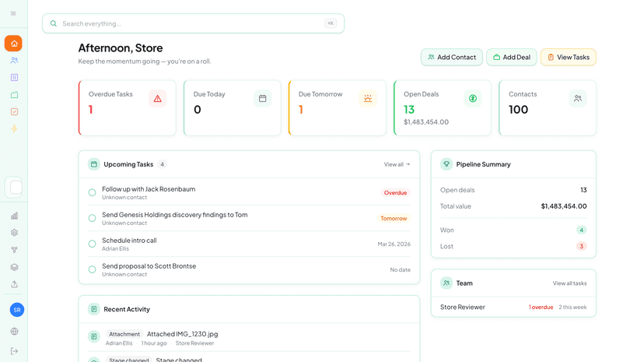Image resolution: width=644 pixels, height=362 pixels.
Task: Open the bar chart reports icon
Action: 14,216
